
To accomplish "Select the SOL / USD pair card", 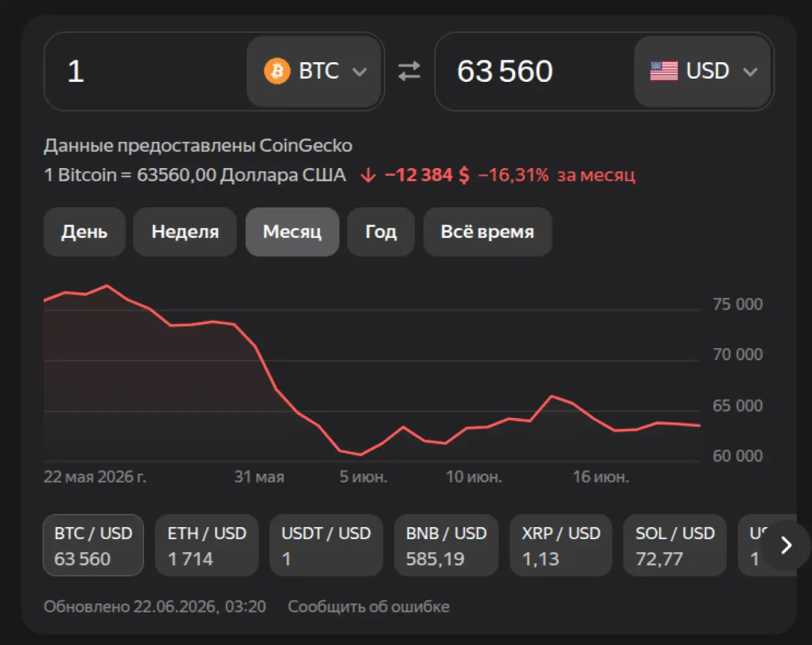I will click(x=675, y=545).
